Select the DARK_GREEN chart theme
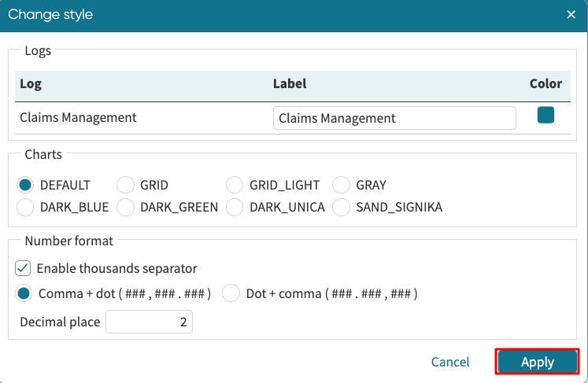The image size is (588, 383). (x=125, y=208)
